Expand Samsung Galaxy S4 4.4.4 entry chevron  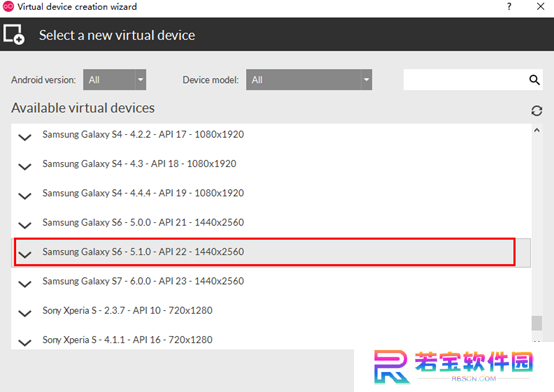tap(25, 196)
